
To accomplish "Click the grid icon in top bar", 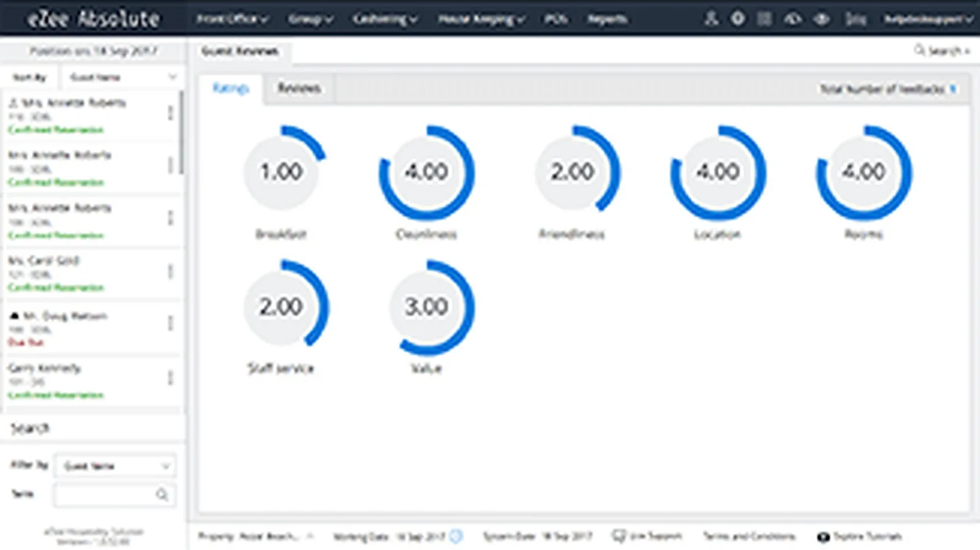I will (764, 19).
